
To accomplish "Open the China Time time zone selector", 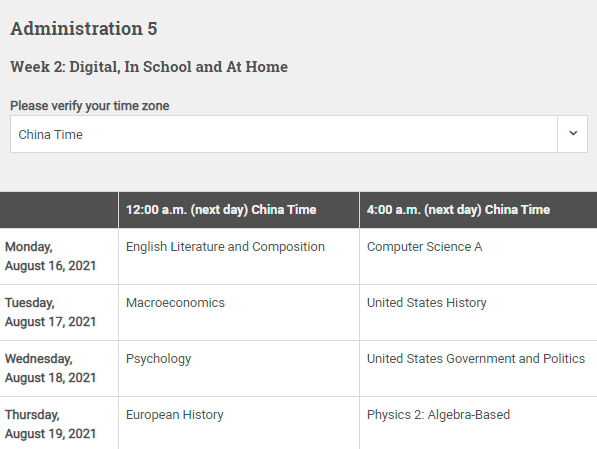I will pyautogui.click(x=298, y=134).
